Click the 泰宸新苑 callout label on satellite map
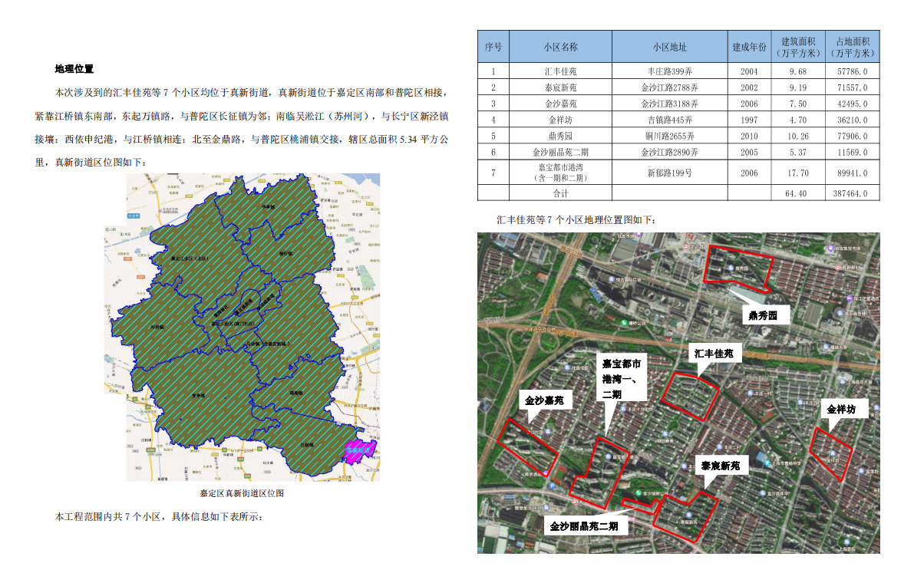924x573 pixels. click(721, 466)
